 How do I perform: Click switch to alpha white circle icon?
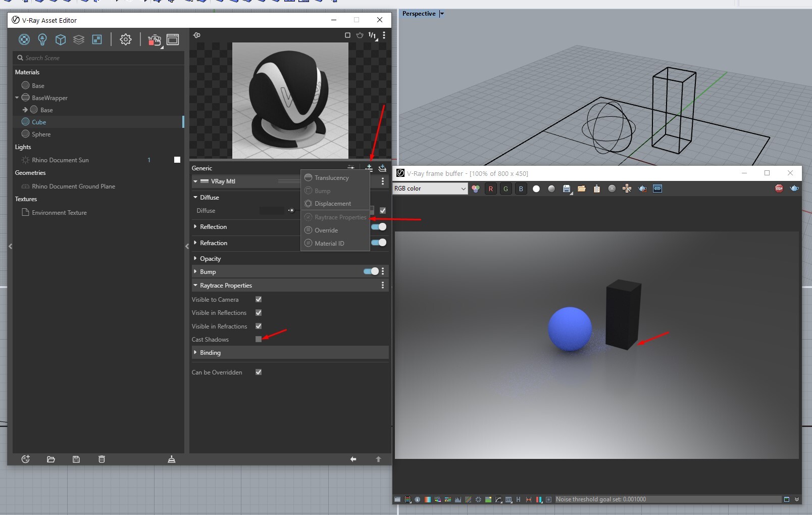(x=536, y=189)
